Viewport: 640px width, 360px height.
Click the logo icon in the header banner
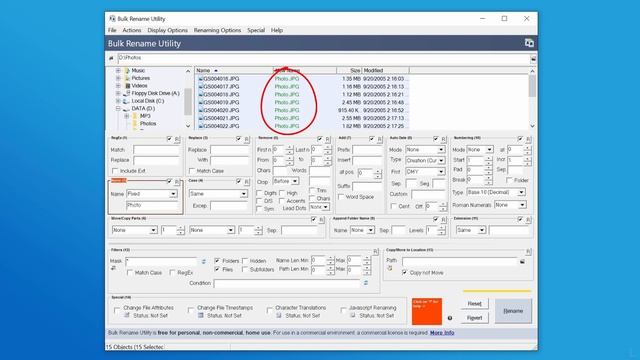tap(529, 43)
